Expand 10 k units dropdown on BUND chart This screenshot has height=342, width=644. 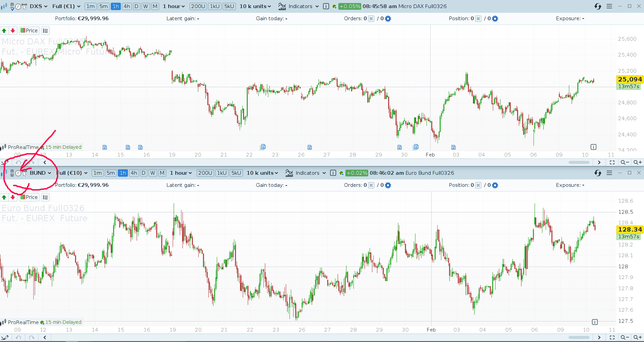[263, 173]
